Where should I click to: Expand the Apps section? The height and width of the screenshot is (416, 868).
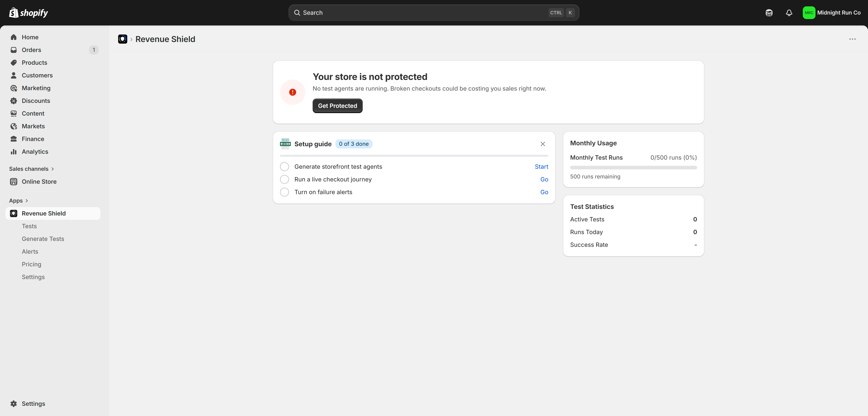[19, 201]
